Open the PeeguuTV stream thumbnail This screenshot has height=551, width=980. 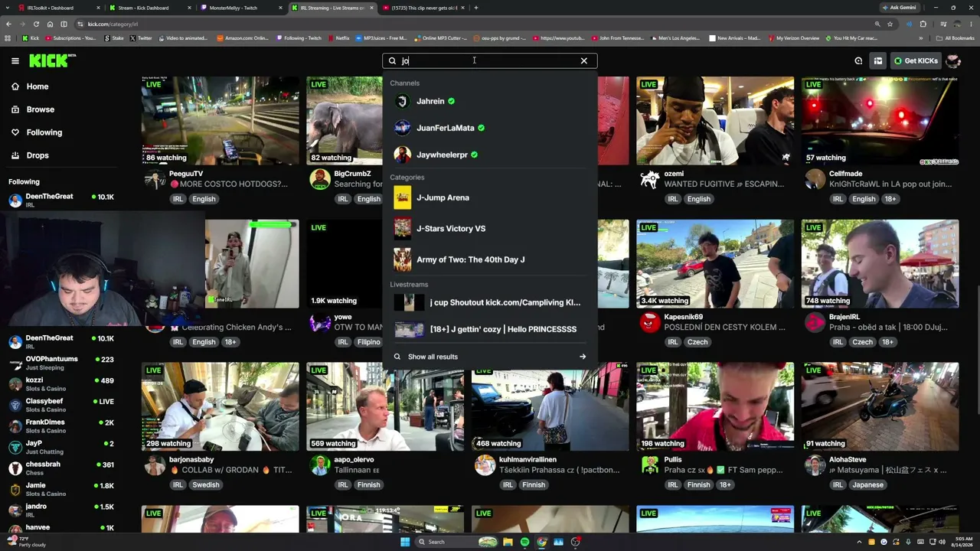[220, 120]
